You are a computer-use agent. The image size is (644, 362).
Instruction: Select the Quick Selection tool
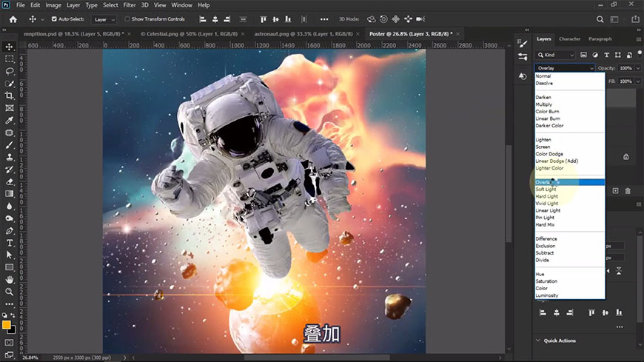tap(9, 84)
